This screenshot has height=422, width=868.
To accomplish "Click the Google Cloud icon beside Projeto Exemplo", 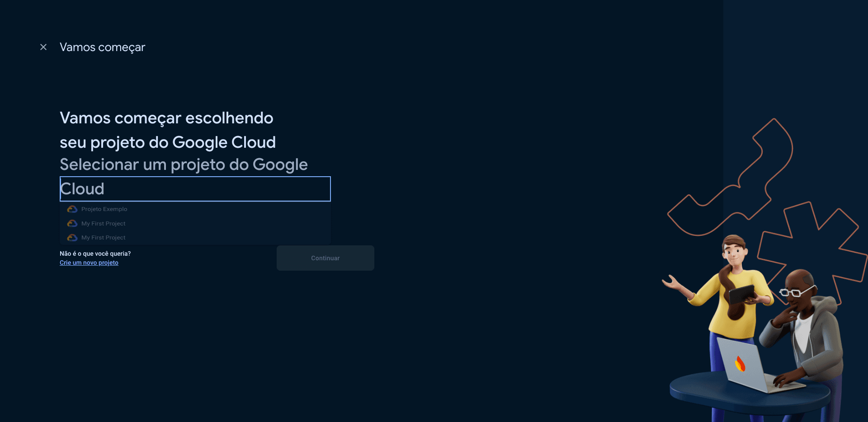I will point(72,209).
